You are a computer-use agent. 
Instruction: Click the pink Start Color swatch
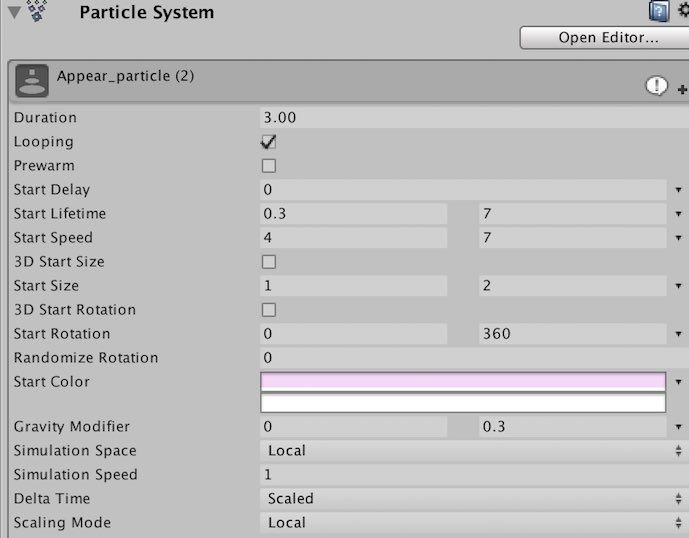[462, 381]
